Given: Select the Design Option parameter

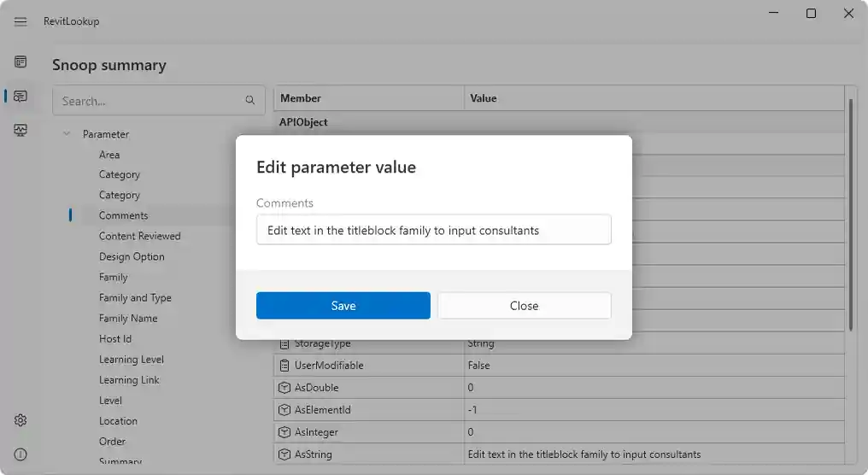Looking at the screenshot, I should [132, 257].
